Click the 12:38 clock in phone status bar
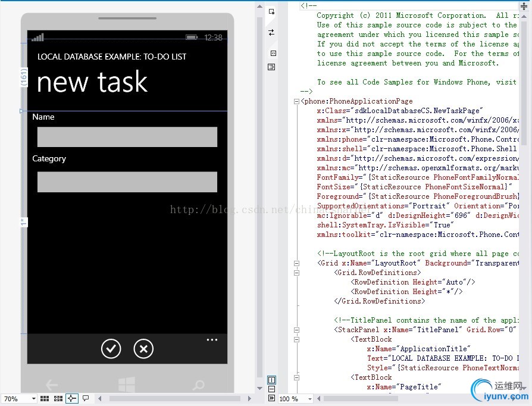The image size is (532, 406). pos(213,38)
